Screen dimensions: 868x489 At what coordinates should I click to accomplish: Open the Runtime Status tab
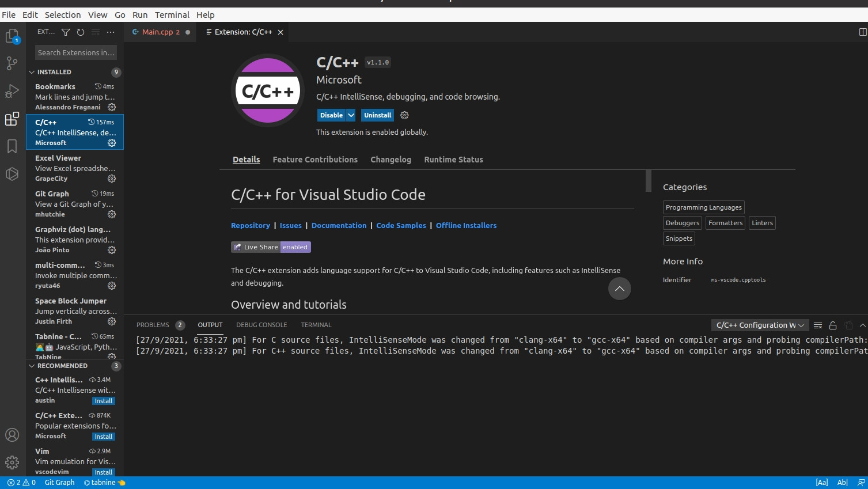[x=453, y=160]
